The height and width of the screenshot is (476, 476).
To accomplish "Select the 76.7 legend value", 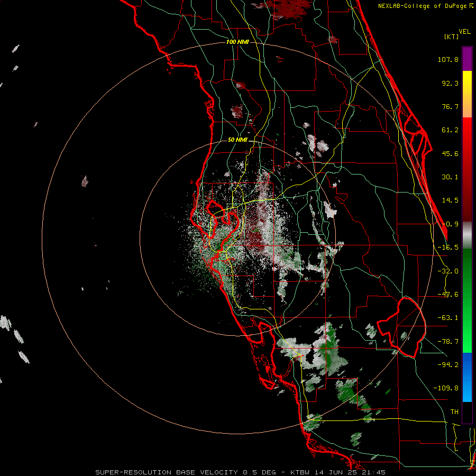I will 450,106.
